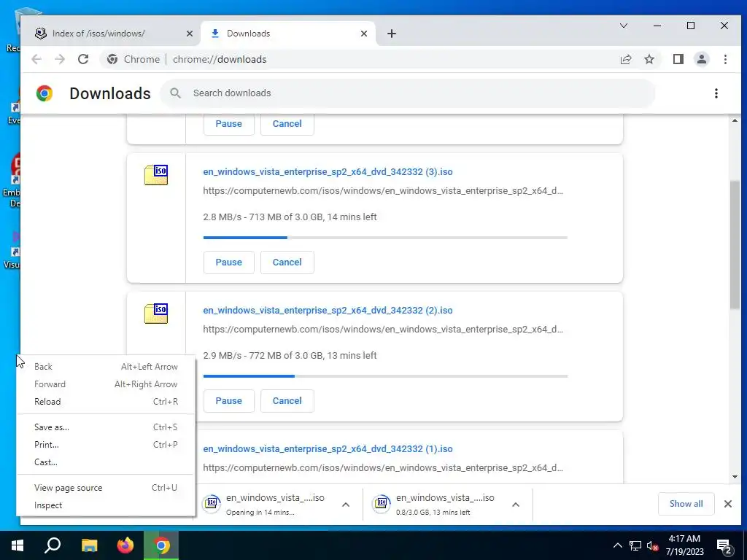
Task: Select Save as... from context menu
Action: pos(106,427)
